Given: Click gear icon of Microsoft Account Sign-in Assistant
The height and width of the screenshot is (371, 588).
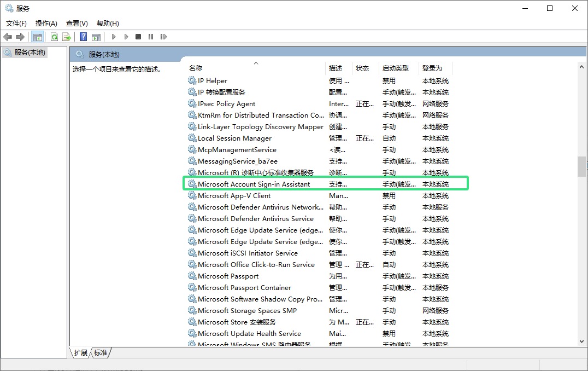Looking at the screenshot, I should [192, 184].
